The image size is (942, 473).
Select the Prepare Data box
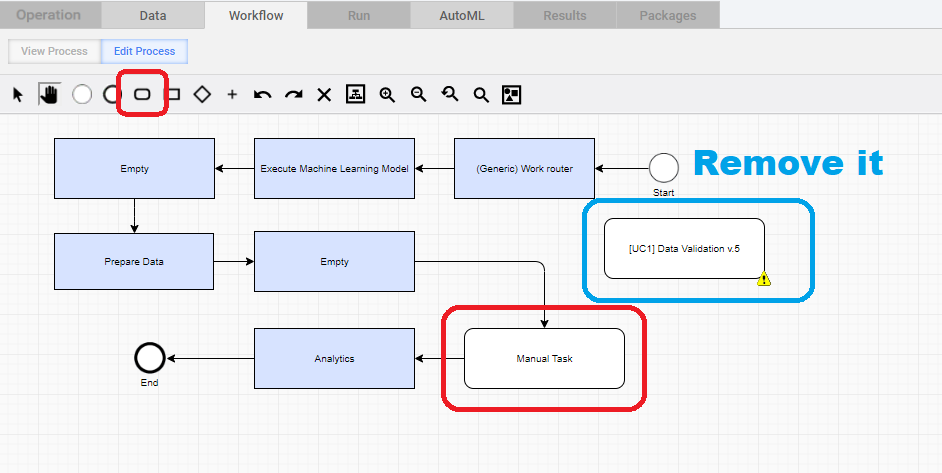coord(134,261)
